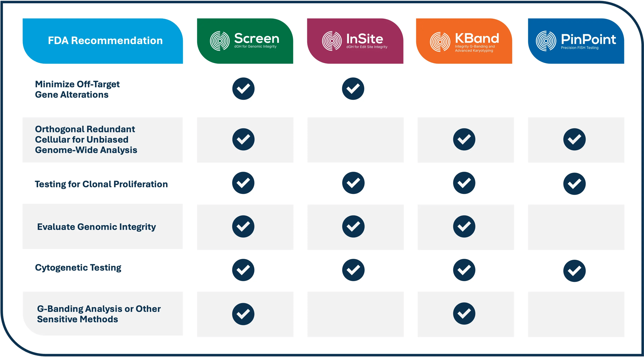Click Screen checkmark for G-Banding Analysis row
This screenshot has height=357, width=644.
coord(243,314)
